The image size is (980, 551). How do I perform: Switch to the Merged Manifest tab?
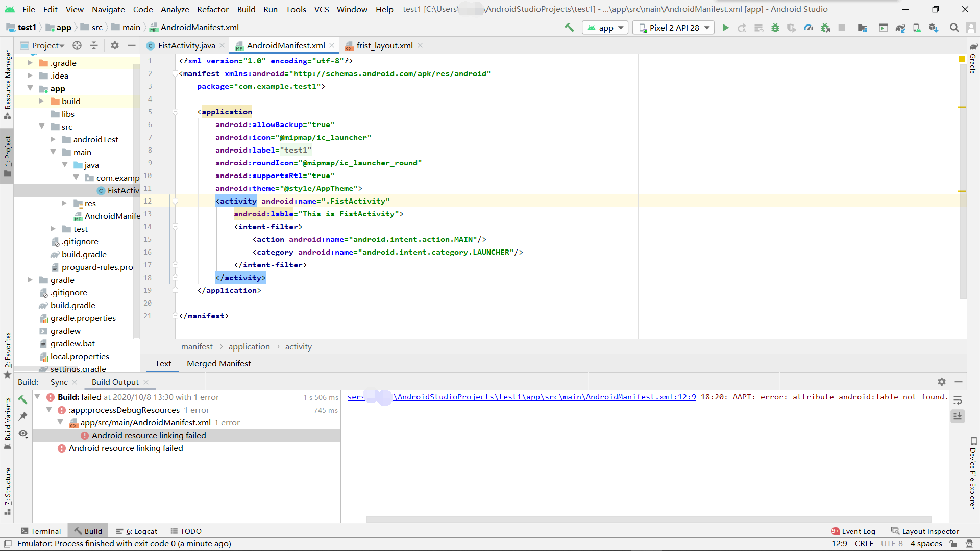click(x=218, y=363)
